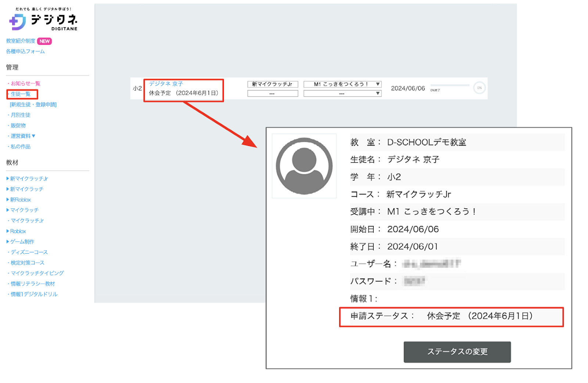
Task: Expand the 運営資料 submenu
Action: pyautogui.click(x=23, y=136)
